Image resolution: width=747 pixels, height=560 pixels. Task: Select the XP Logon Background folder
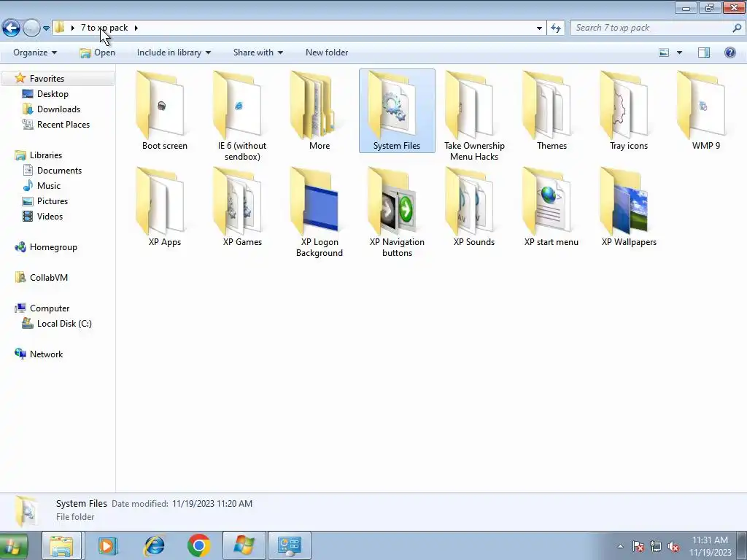320,212
